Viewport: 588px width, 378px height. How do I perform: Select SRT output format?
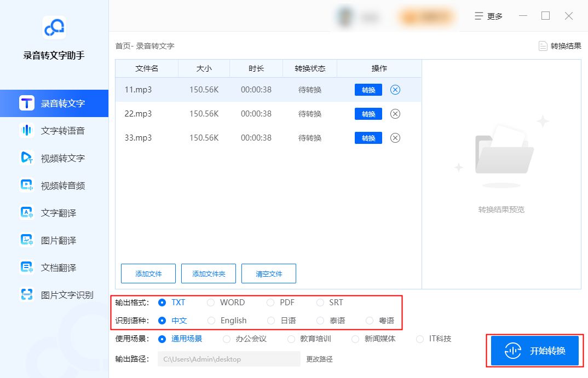click(330, 303)
